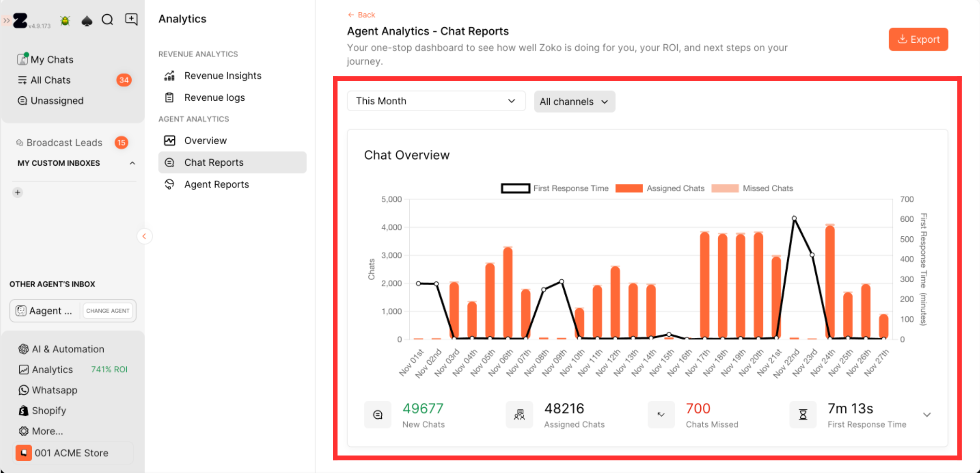Click the bug report icon
Image resolution: width=980 pixels, height=473 pixels.
pos(65,20)
